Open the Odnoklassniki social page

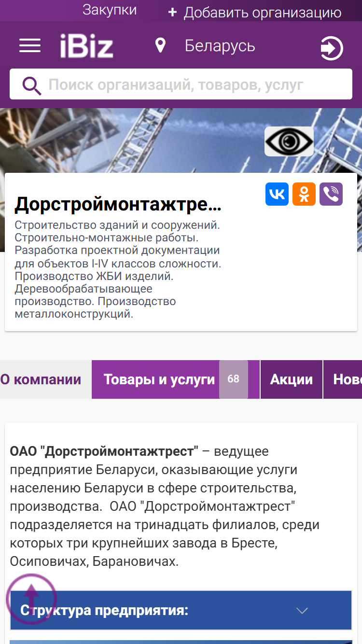[304, 194]
